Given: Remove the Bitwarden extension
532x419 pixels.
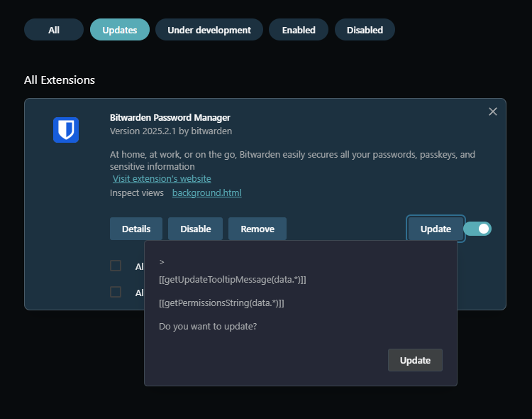Looking at the screenshot, I should [x=257, y=229].
